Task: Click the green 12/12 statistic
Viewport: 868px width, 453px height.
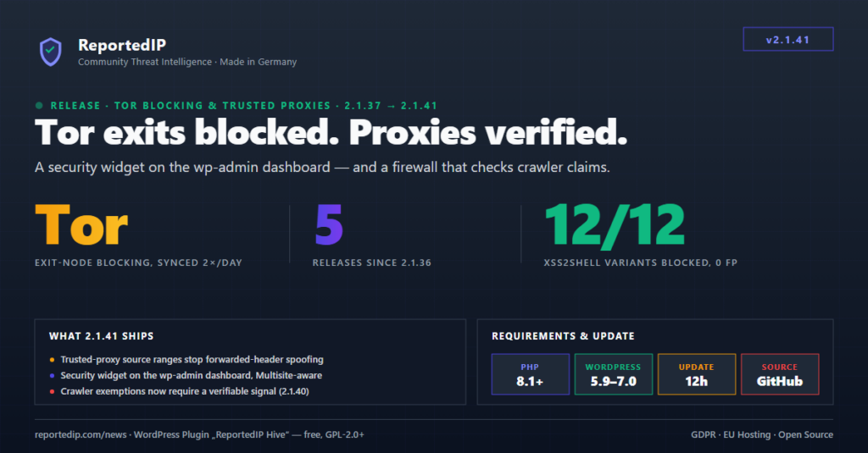Action: click(615, 224)
